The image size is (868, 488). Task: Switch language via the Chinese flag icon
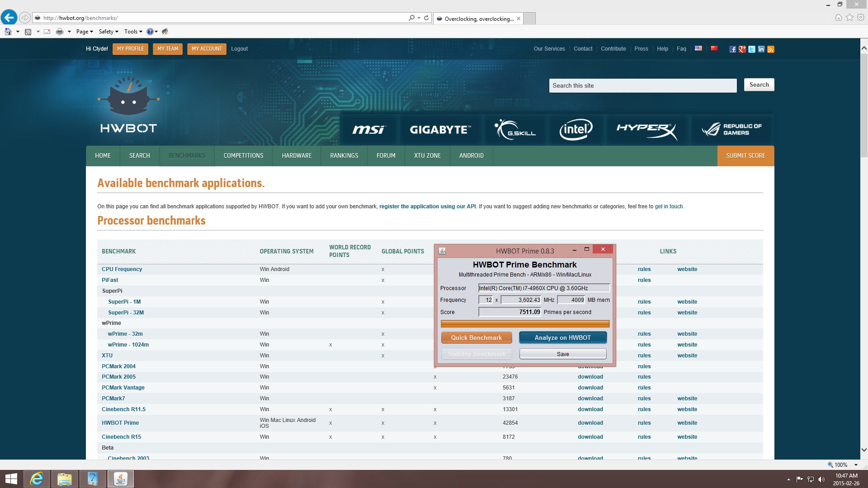click(x=714, y=48)
